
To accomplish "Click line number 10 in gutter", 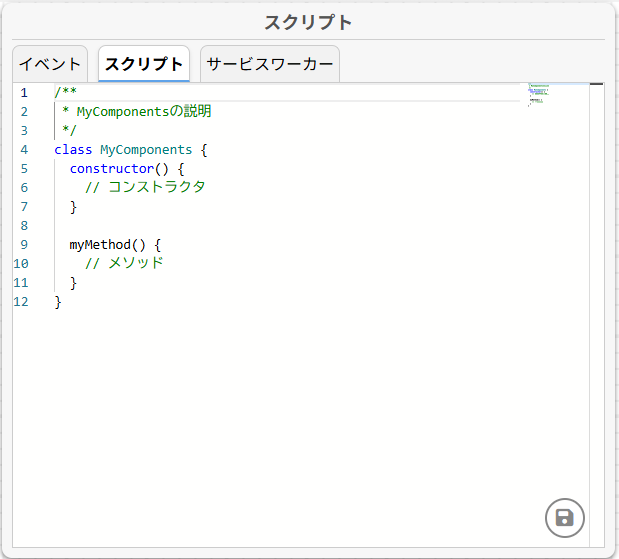I will tap(21, 264).
